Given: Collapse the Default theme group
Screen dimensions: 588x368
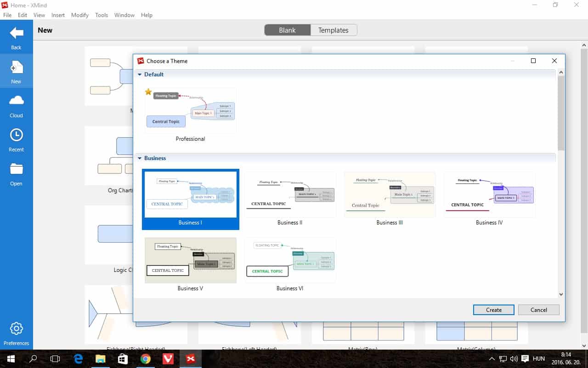Looking at the screenshot, I should (x=140, y=74).
